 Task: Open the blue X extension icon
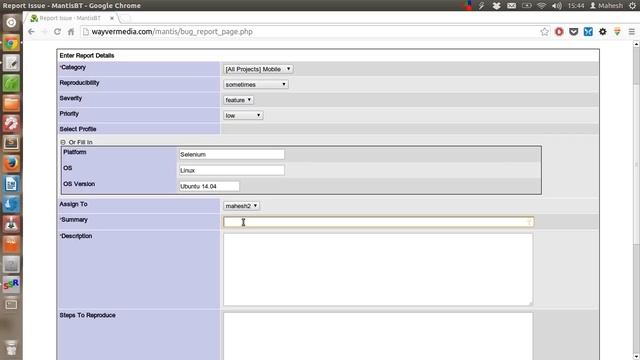pos(588,31)
